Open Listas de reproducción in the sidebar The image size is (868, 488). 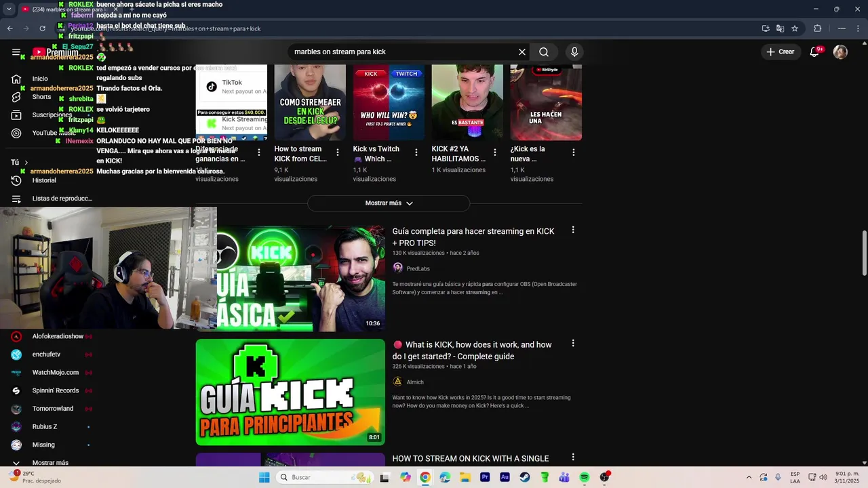pyautogui.click(x=62, y=199)
